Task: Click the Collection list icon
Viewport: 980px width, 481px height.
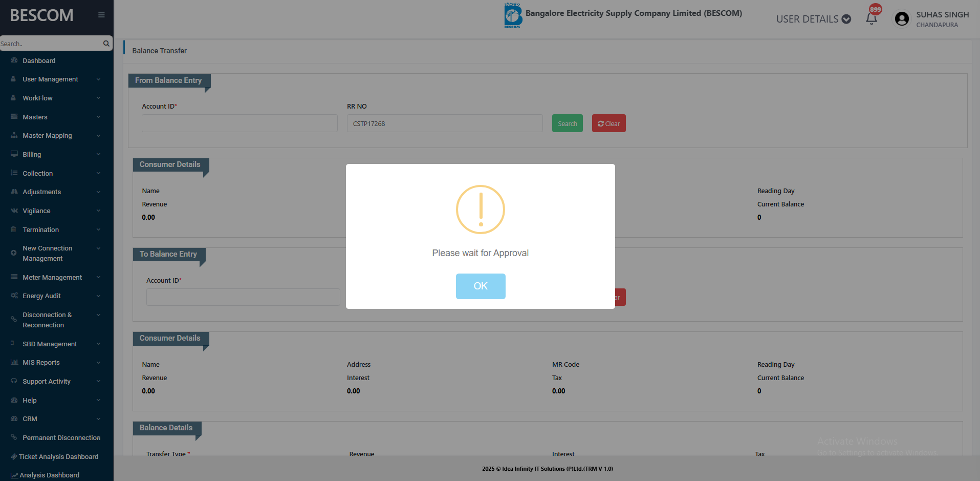Action: [14, 173]
